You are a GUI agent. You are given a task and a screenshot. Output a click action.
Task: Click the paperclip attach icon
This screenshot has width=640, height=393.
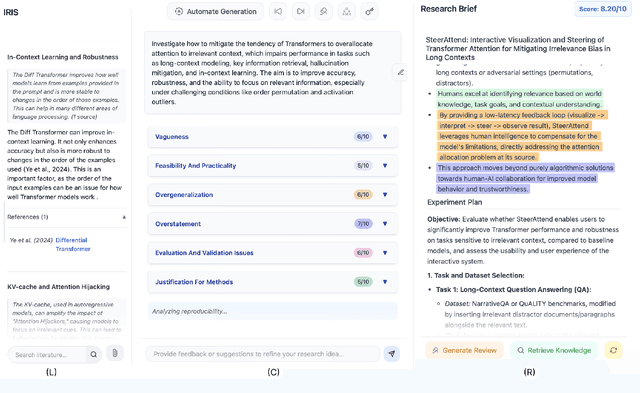[115, 353]
